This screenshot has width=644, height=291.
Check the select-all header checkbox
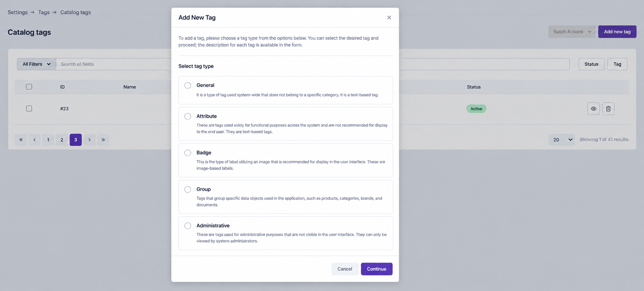pos(29,87)
